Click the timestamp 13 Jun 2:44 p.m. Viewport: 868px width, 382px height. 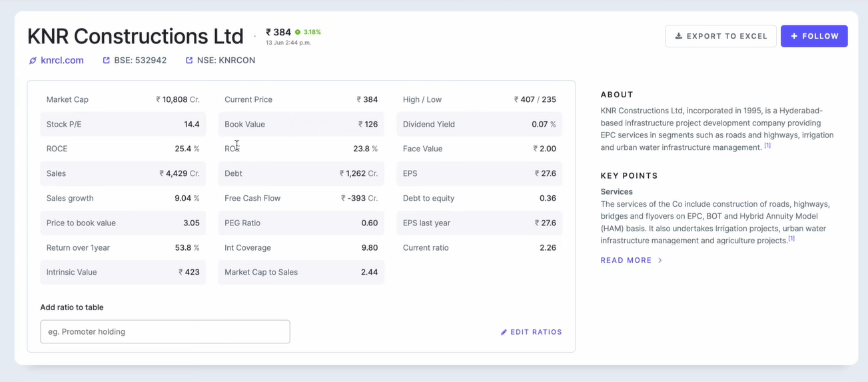coord(288,43)
